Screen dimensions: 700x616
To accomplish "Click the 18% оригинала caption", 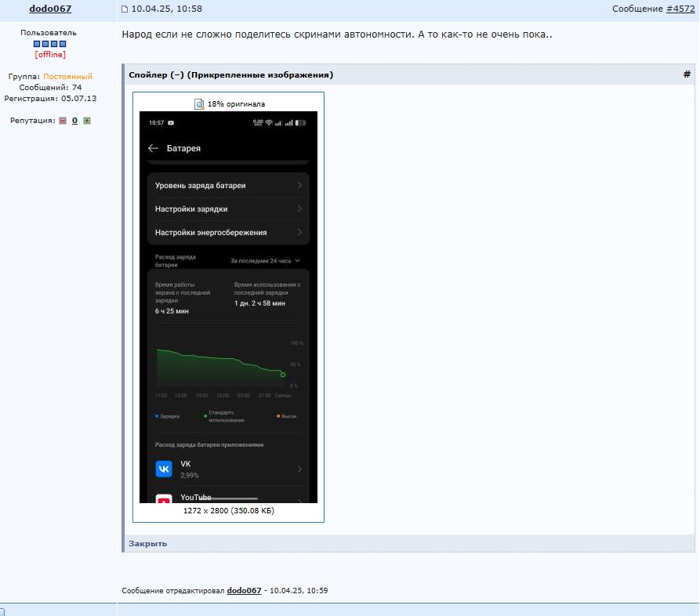I will [236, 104].
